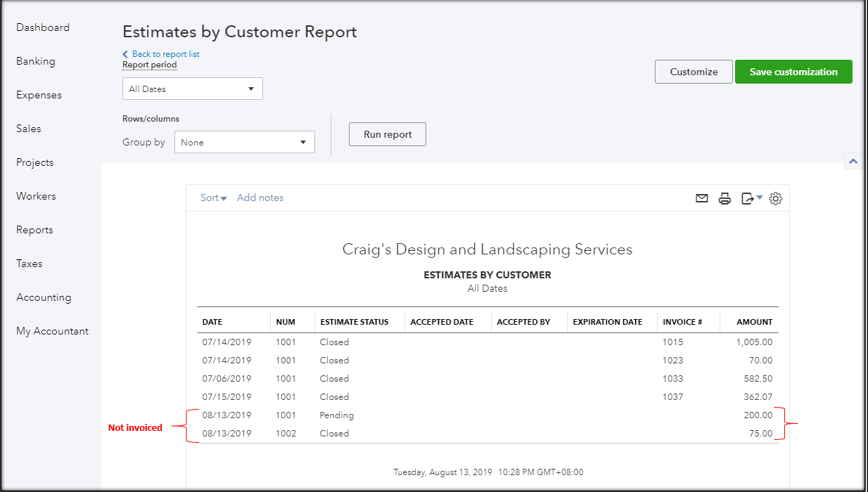Screen dimensions: 868x492
Task: Click the ESTIMATES BY CUSTOMER report heading
Action: coord(487,275)
